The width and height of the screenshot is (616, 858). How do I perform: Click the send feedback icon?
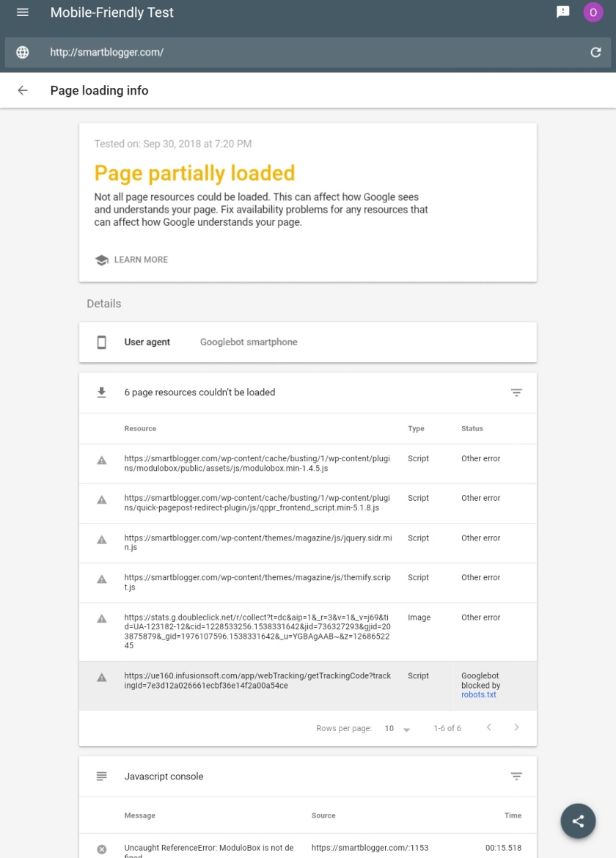(562, 12)
